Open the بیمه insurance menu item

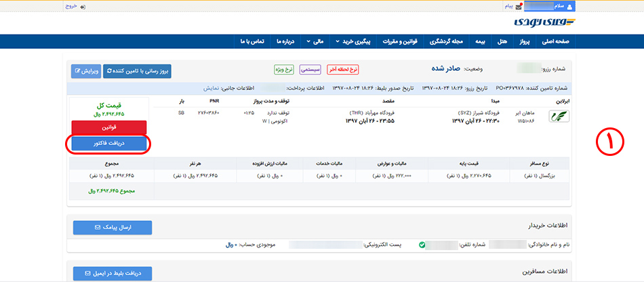tap(481, 41)
